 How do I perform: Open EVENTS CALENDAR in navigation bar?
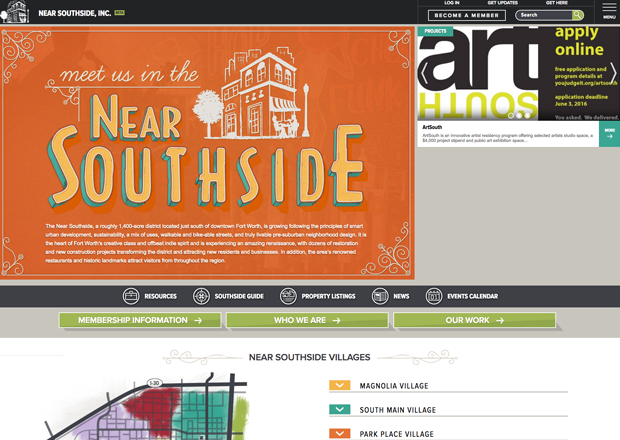(473, 296)
